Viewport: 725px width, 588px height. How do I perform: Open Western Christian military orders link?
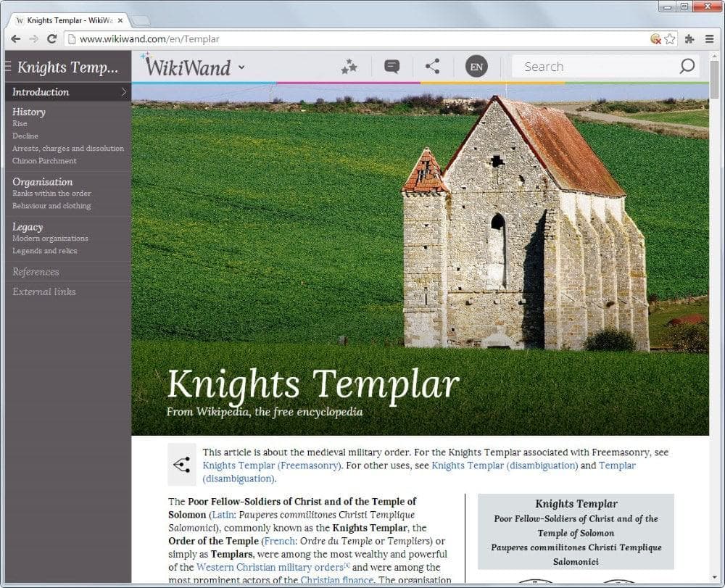click(270, 567)
